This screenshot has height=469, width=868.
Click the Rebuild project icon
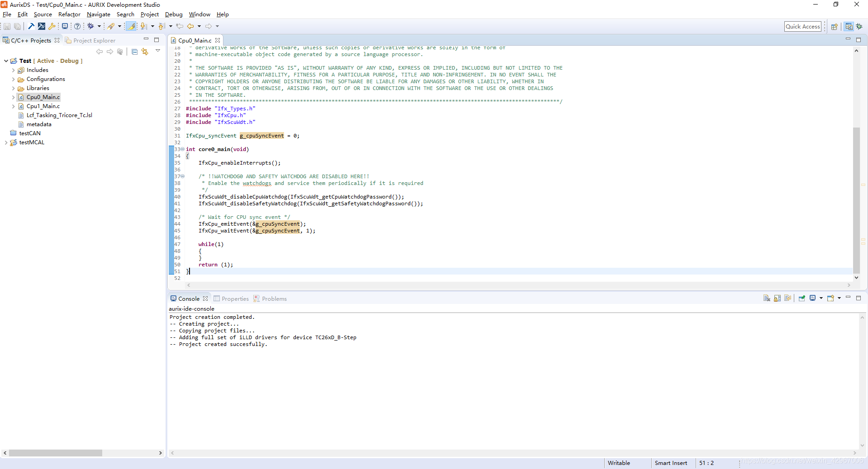pyautogui.click(x=42, y=26)
